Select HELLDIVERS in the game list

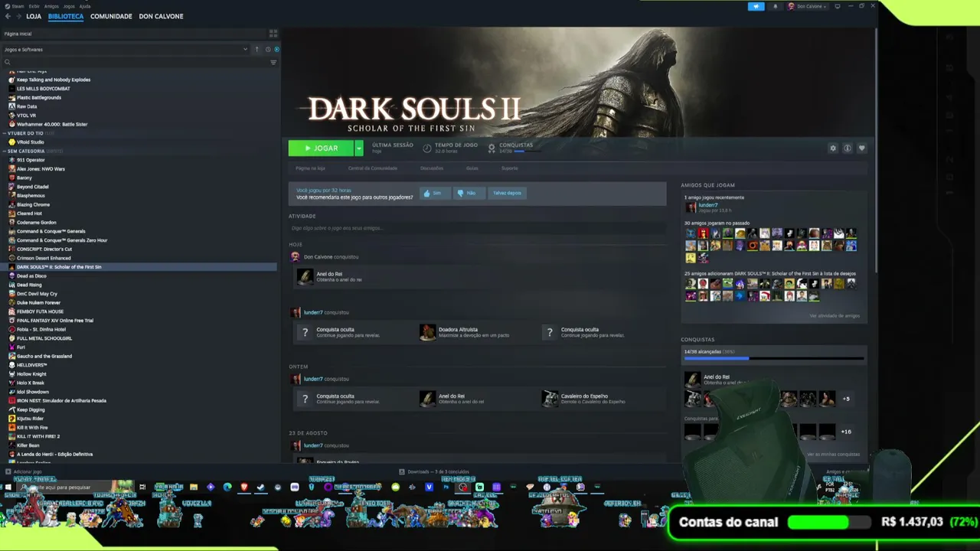pyautogui.click(x=32, y=365)
